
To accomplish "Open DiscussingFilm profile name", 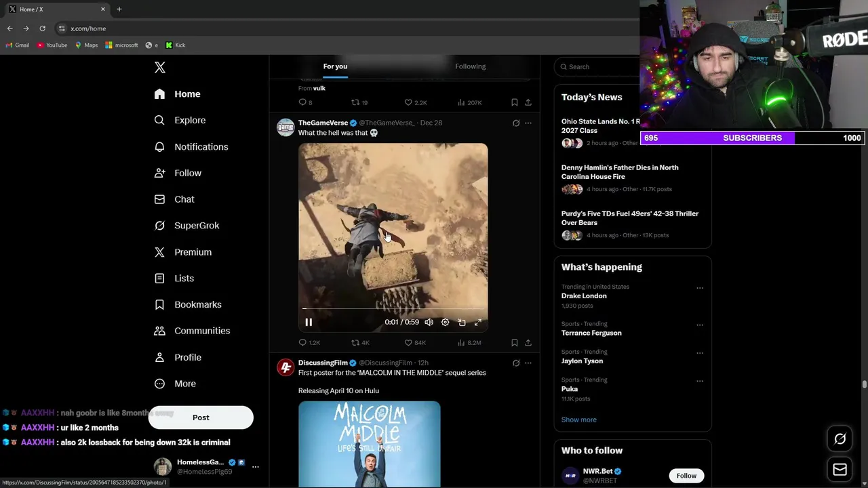I will coord(323,363).
